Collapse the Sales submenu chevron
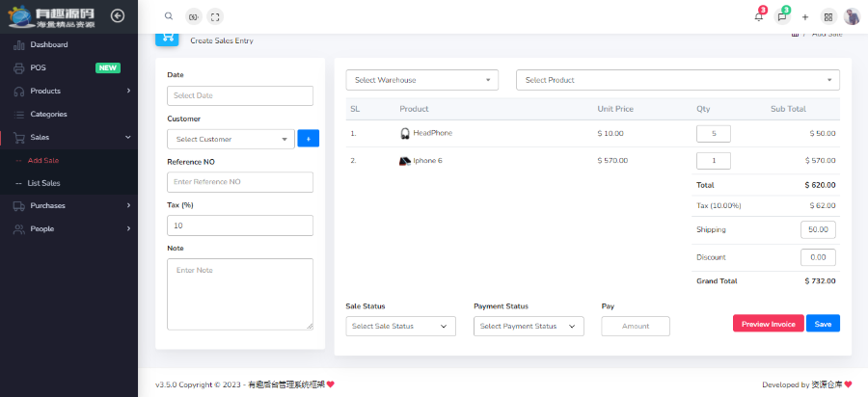868x397 pixels. [x=128, y=137]
